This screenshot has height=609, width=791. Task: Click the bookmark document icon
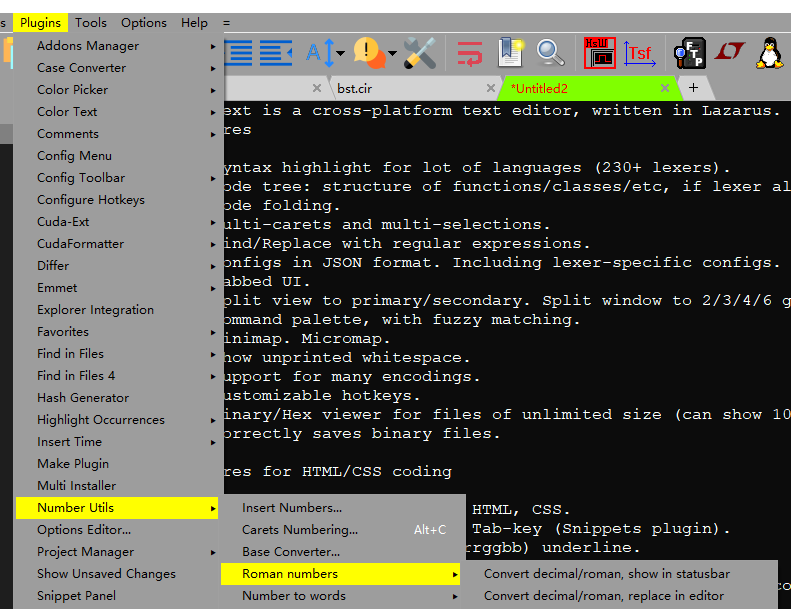click(x=510, y=52)
